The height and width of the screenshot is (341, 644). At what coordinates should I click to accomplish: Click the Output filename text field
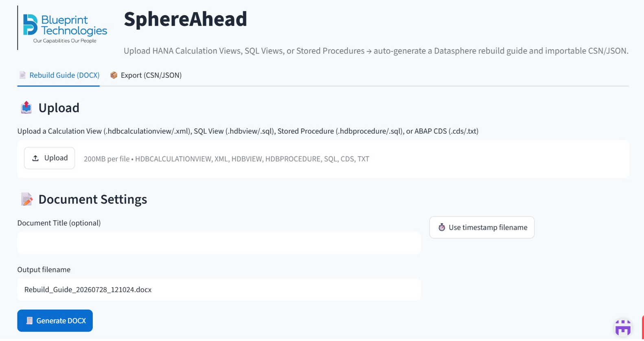point(219,290)
